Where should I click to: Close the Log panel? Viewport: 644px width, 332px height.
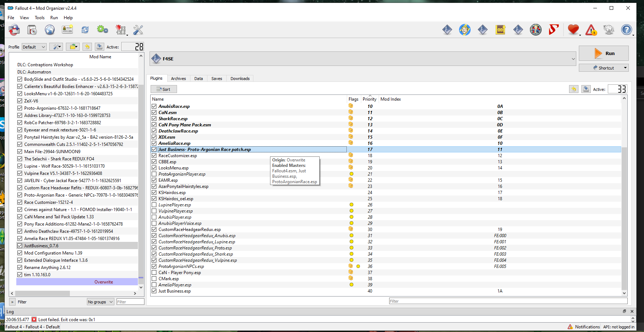[632, 311]
